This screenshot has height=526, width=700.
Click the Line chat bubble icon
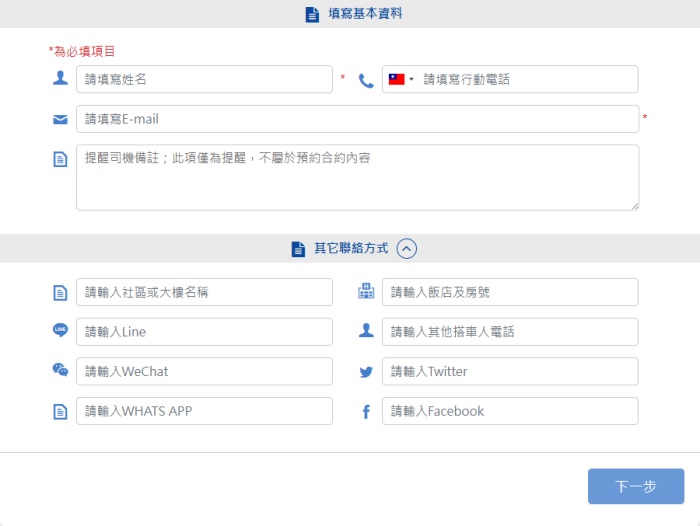pyautogui.click(x=60, y=330)
